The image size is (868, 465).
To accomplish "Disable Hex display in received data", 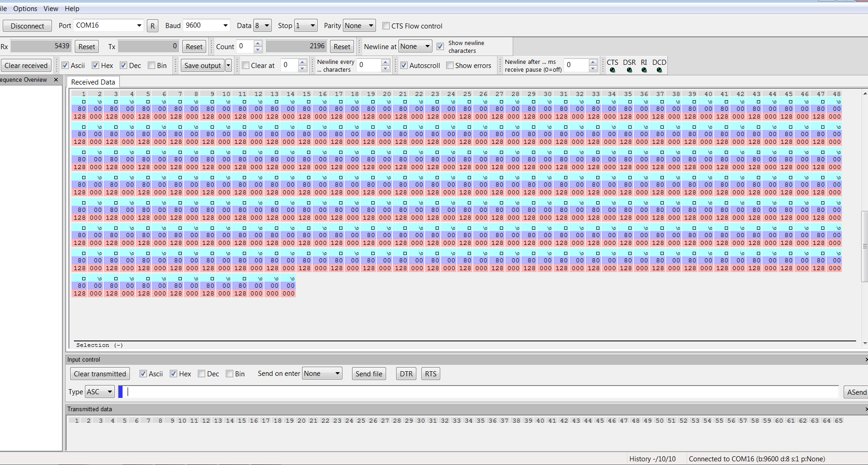I will [x=95, y=66].
